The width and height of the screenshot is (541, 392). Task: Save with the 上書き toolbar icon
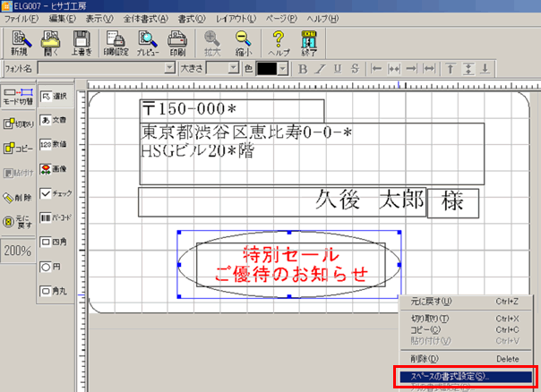coord(82,41)
